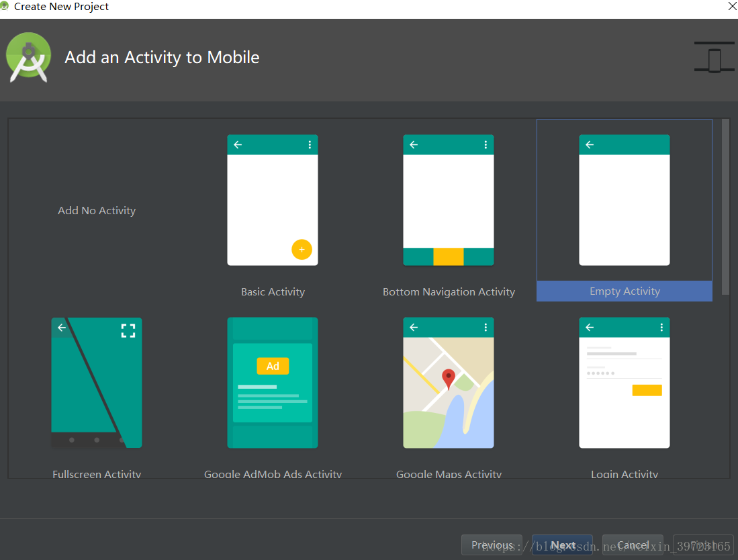
Task: Go back with the Previous button
Action: pyautogui.click(x=492, y=545)
